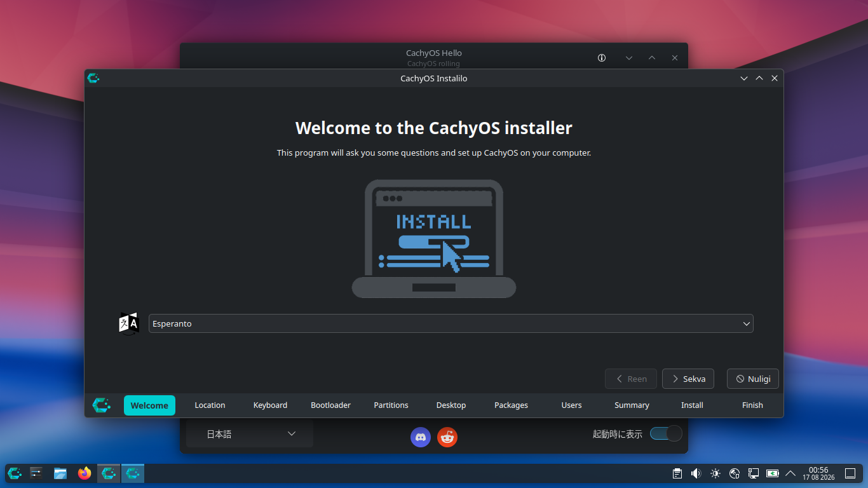
Task: Close the CachyOS Instalilo window
Action: pyautogui.click(x=775, y=78)
